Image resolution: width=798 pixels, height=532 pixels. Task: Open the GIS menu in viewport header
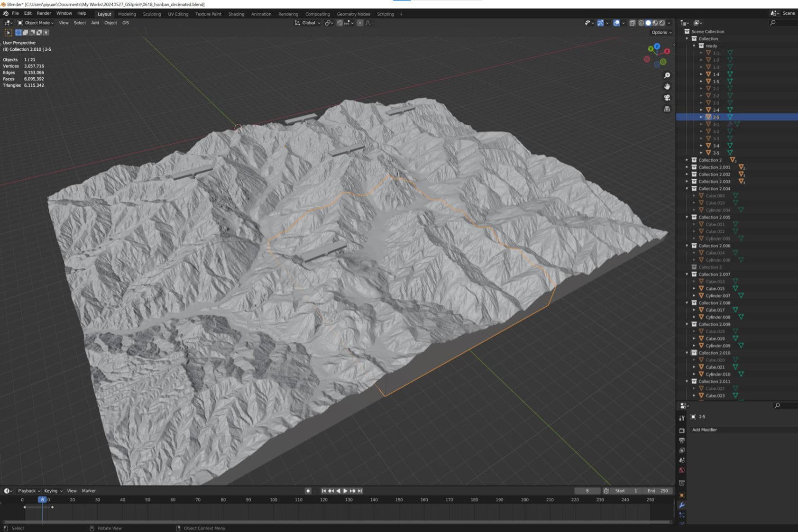[x=125, y=23]
